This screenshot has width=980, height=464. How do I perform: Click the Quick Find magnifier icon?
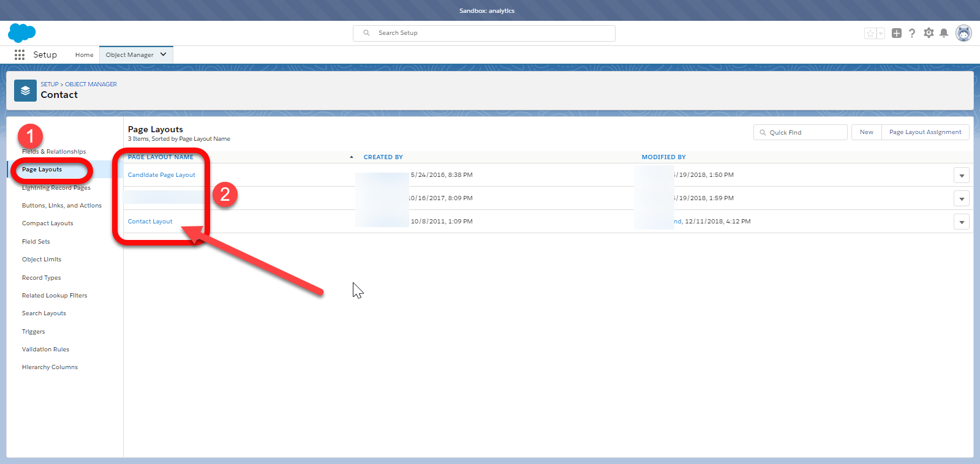763,132
